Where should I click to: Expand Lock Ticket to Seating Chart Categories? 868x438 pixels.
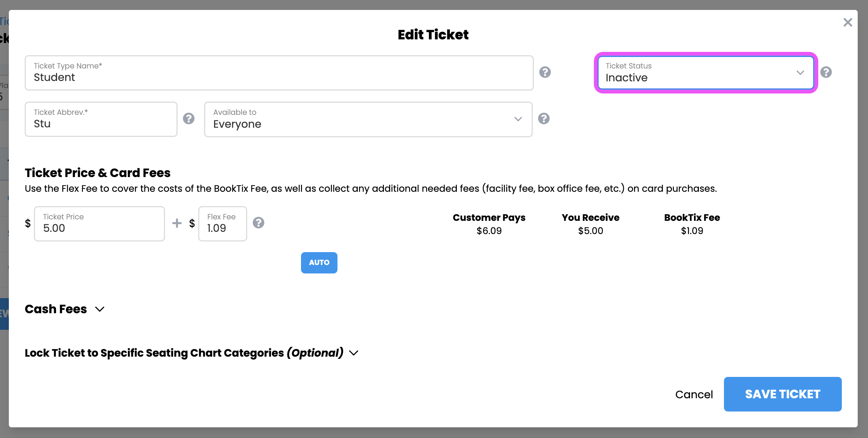191,353
